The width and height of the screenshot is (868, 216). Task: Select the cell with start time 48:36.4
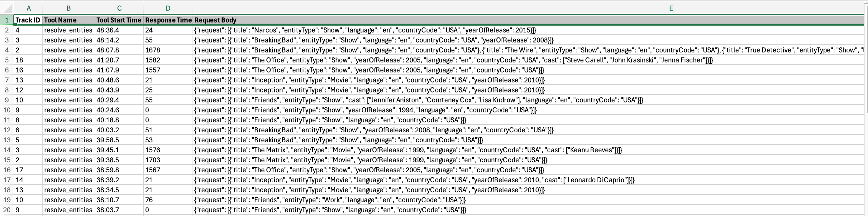click(x=119, y=30)
